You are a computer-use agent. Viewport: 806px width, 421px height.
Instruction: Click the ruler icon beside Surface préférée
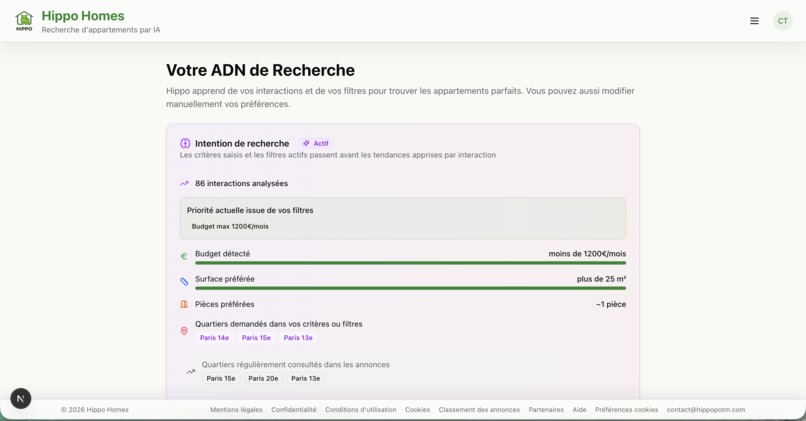point(184,281)
